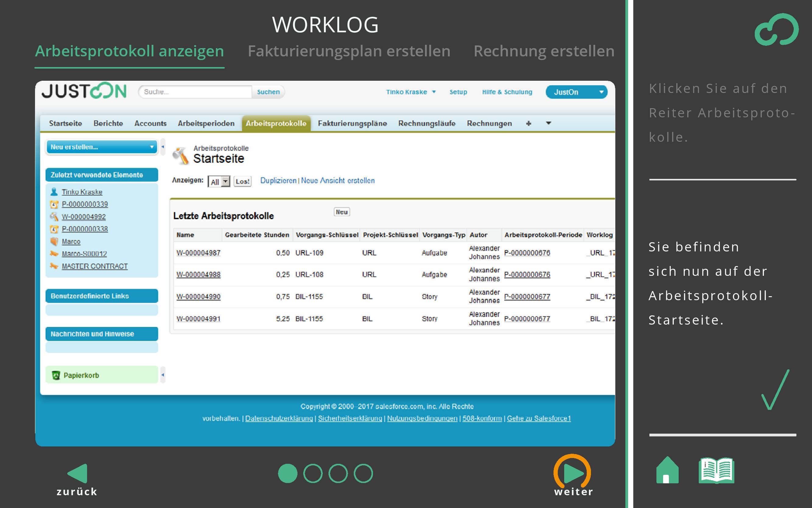The image size is (812, 508).
Task: Click the plus icon in the tab bar
Action: pos(528,123)
